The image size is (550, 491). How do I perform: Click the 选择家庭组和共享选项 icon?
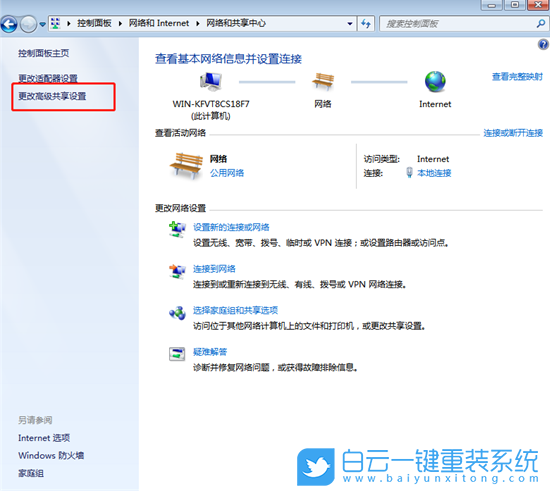click(177, 313)
